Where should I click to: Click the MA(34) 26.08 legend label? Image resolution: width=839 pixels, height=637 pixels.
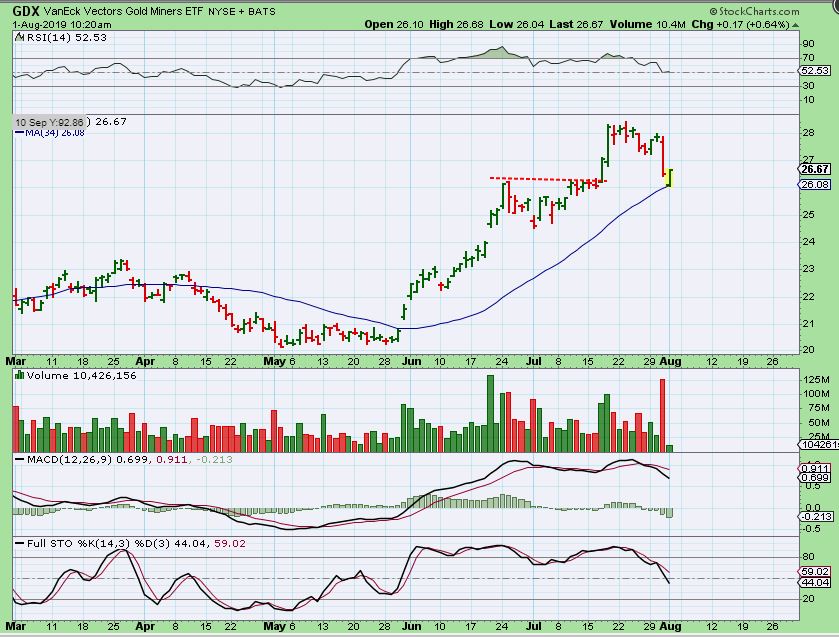[x=55, y=132]
